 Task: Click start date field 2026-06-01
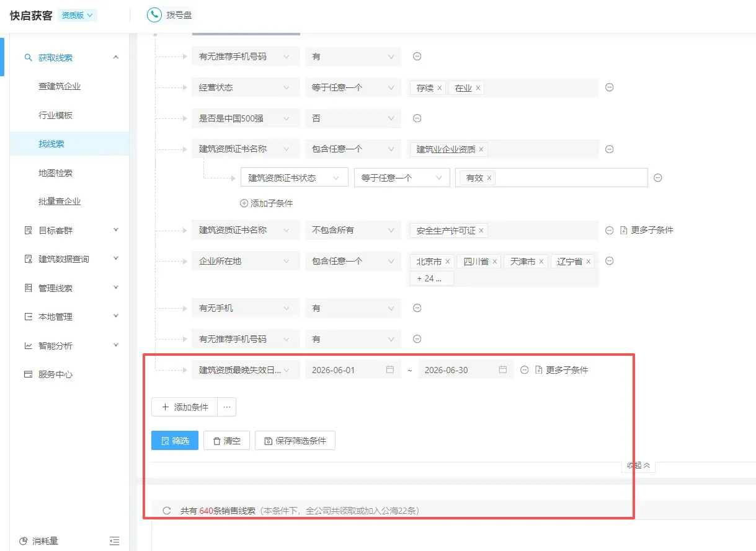click(353, 370)
